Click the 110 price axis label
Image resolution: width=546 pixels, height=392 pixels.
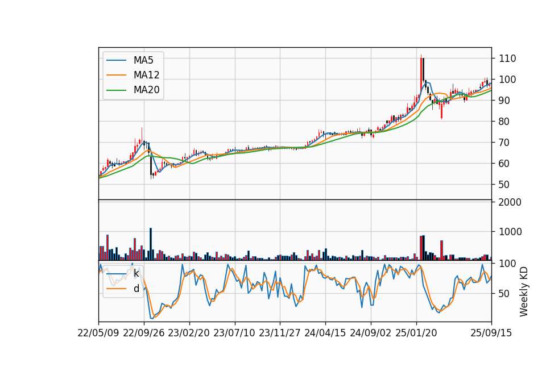click(507, 59)
